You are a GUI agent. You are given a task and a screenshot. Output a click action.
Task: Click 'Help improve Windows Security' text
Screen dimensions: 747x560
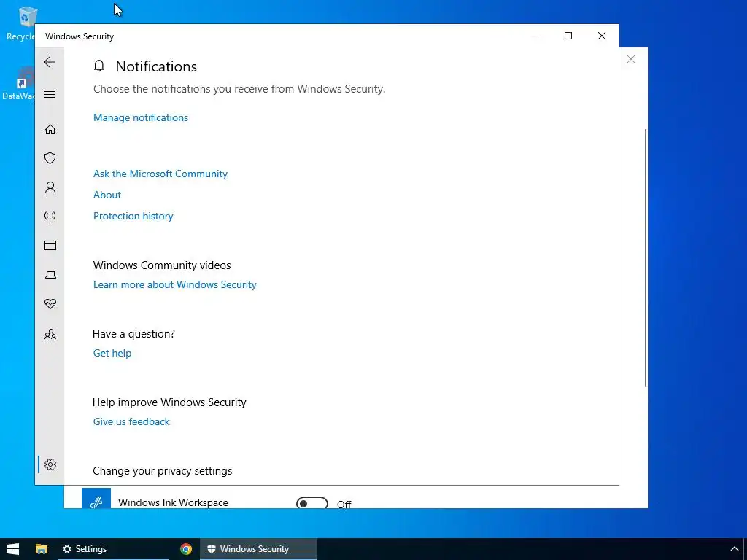coord(169,402)
